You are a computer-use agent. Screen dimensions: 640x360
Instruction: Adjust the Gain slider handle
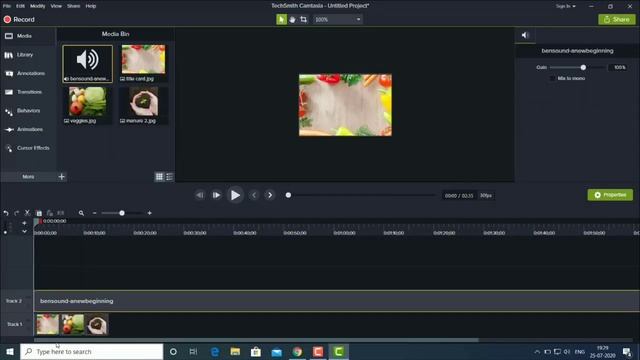[583, 67]
